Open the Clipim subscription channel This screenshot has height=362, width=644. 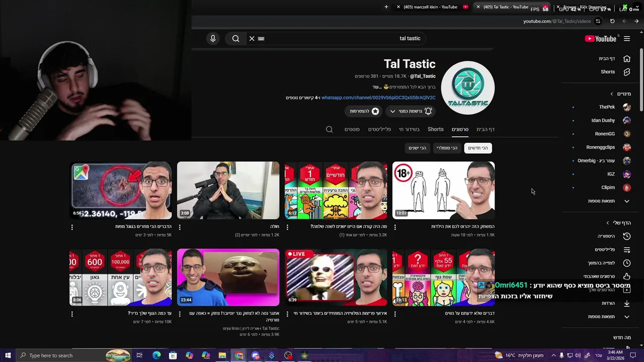616,188
